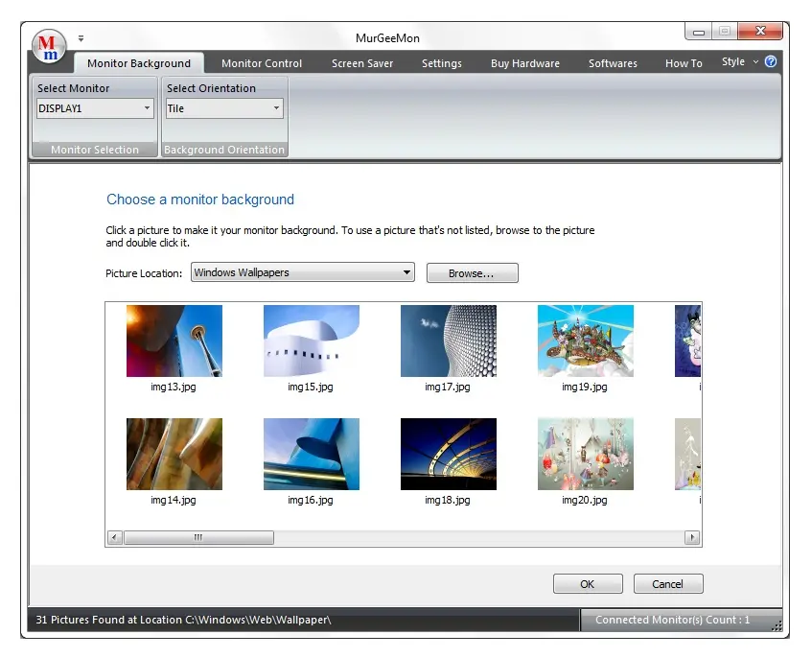This screenshot has height=658, width=812.
Task: Expand the Picture Location dropdown
Action: click(x=406, y=273)
